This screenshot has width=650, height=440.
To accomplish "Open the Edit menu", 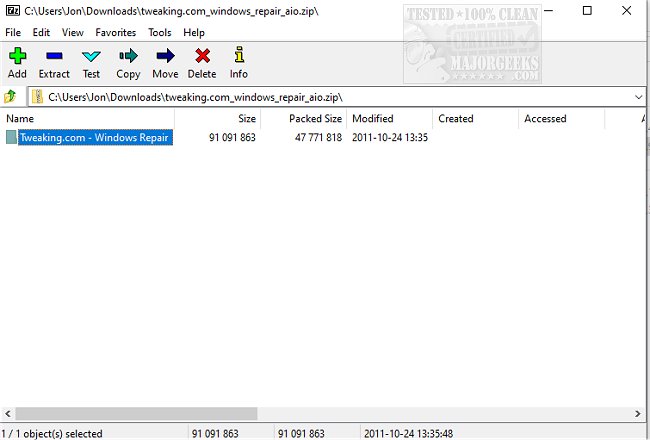I will pos(41,32).
